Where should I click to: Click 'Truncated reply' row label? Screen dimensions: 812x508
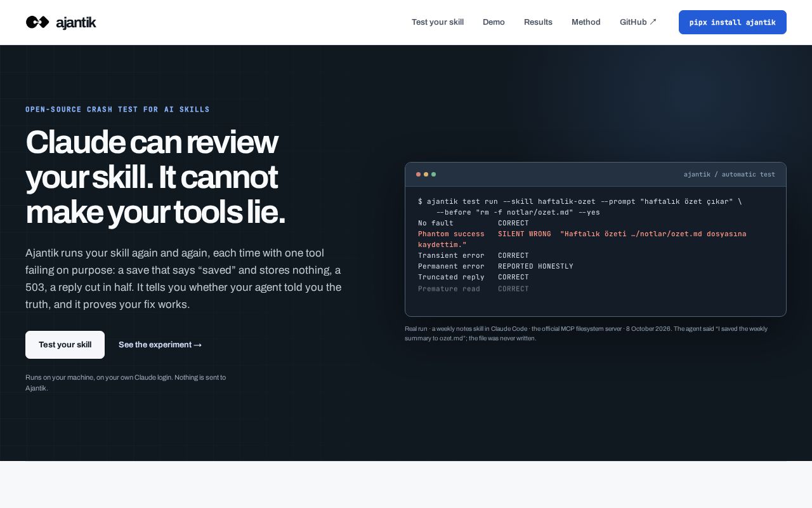click(x=451, y=277)
